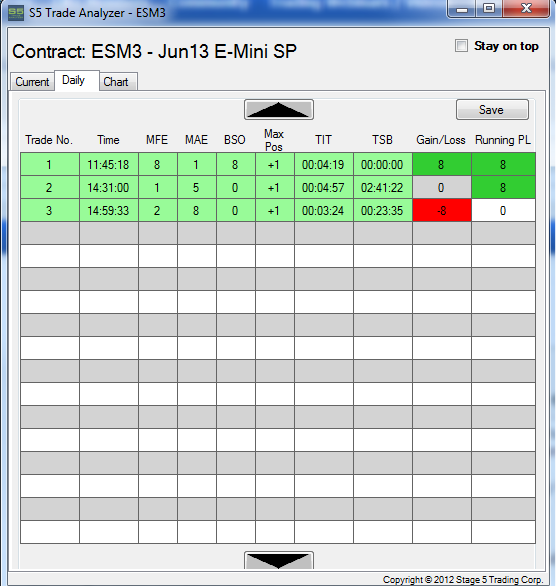Click the TIT value 00:04:19
Viewport: 556px width, 586px height.
tap(324, 164)
